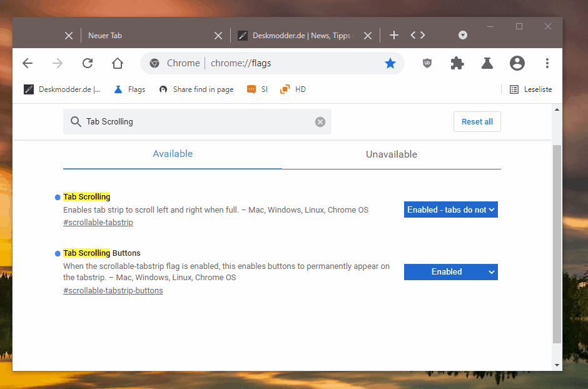Screen dimensions: 588x389
Task: Select the Available tab
Action: coord(173,154)
